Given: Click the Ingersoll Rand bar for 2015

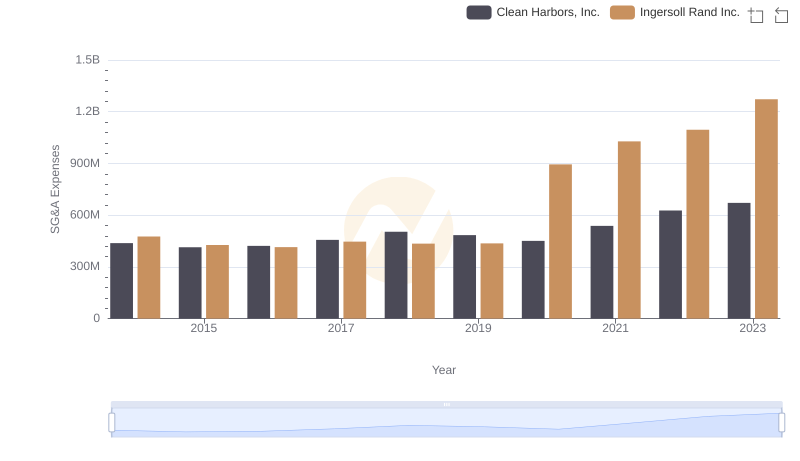Looking at the screenshot, I should [217, 282].
